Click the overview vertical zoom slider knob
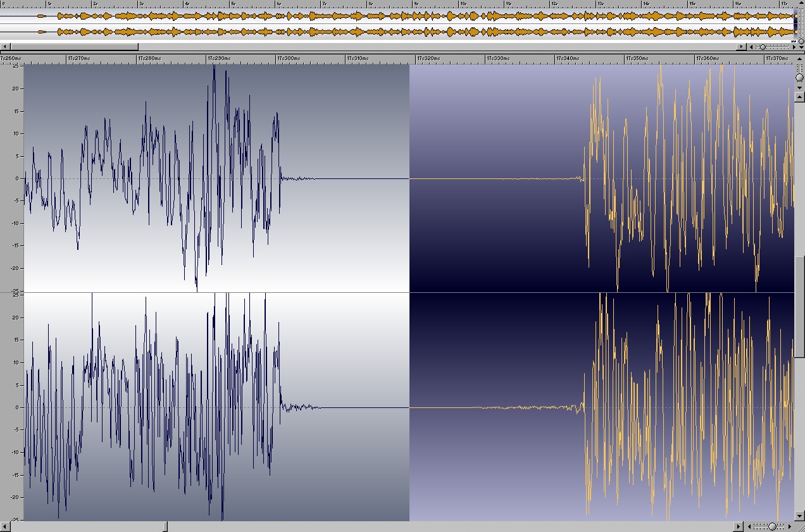 (801, 41)
